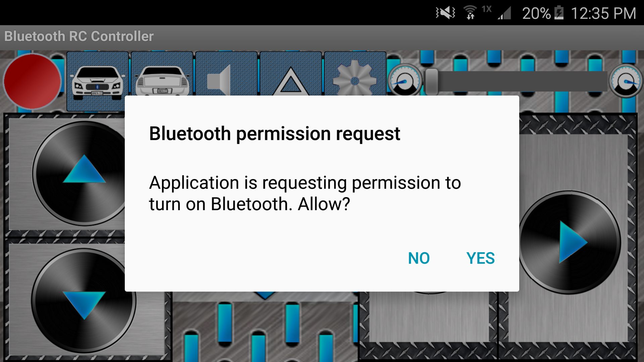This screenshot has height=362, width=644.
Task: Tap the high speed gauge icon
Action: 626,81
